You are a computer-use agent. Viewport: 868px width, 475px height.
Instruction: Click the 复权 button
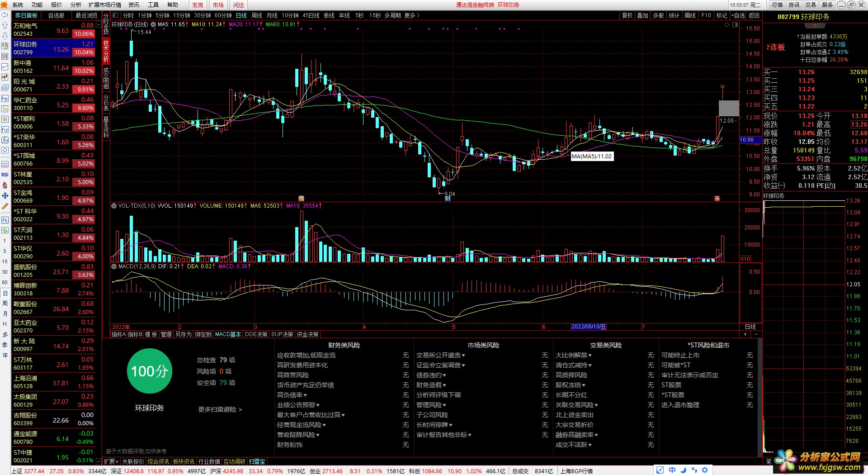[627, 15]
